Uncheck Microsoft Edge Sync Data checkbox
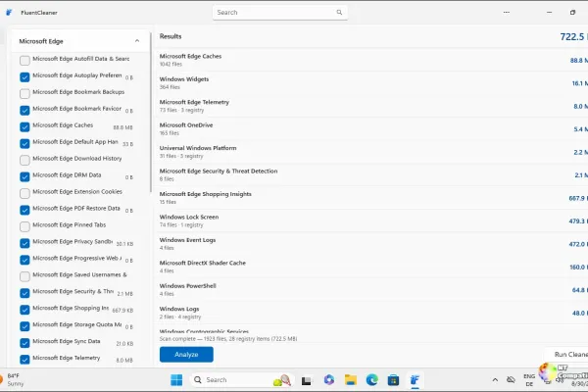The height and width of the screenshot is (392, 588). 24,343
